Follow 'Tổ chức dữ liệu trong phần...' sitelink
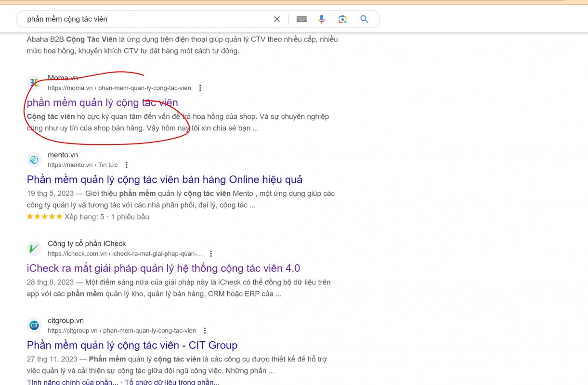 click(172, 382)
